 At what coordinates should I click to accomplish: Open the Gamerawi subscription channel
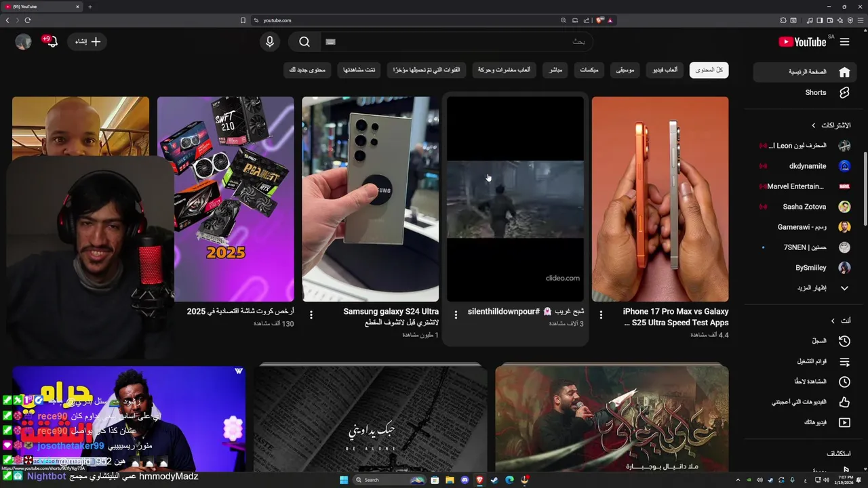click(805, 227)
